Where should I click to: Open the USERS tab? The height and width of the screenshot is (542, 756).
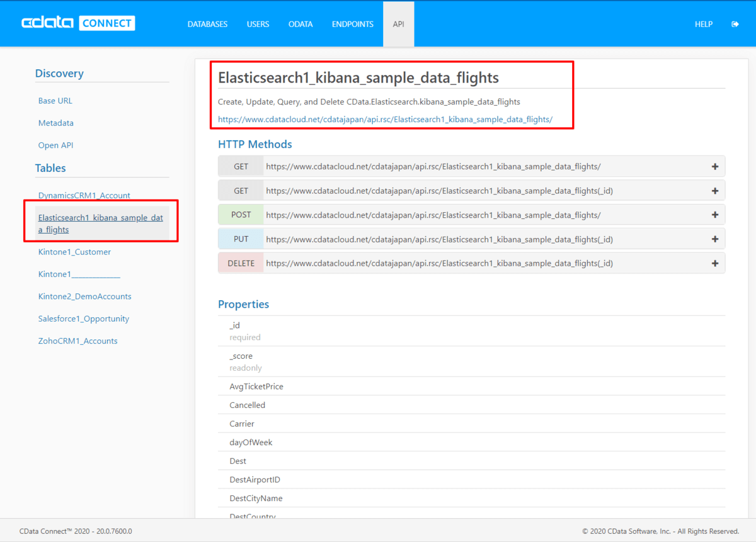point(258,24)
